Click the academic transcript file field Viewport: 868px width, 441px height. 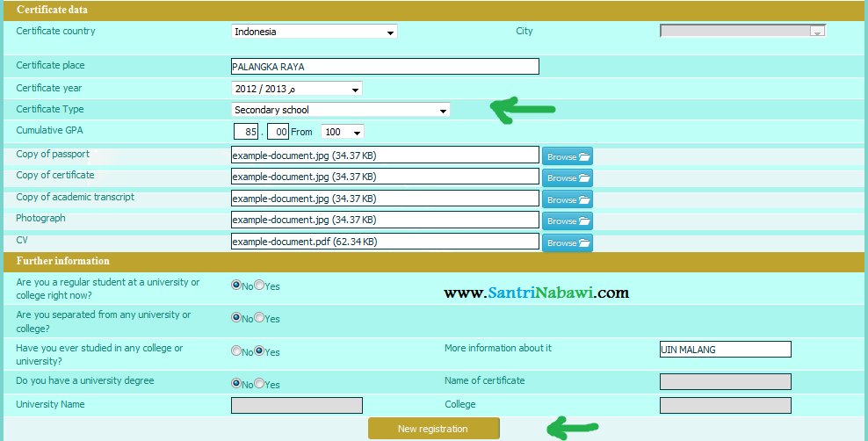click(385, 198)
